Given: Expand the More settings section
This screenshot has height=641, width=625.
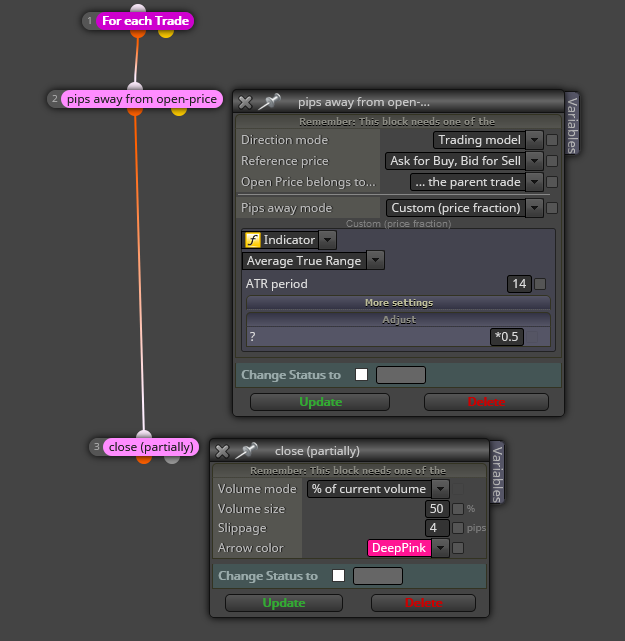Looking at the screenshot, I should (399, 303).
